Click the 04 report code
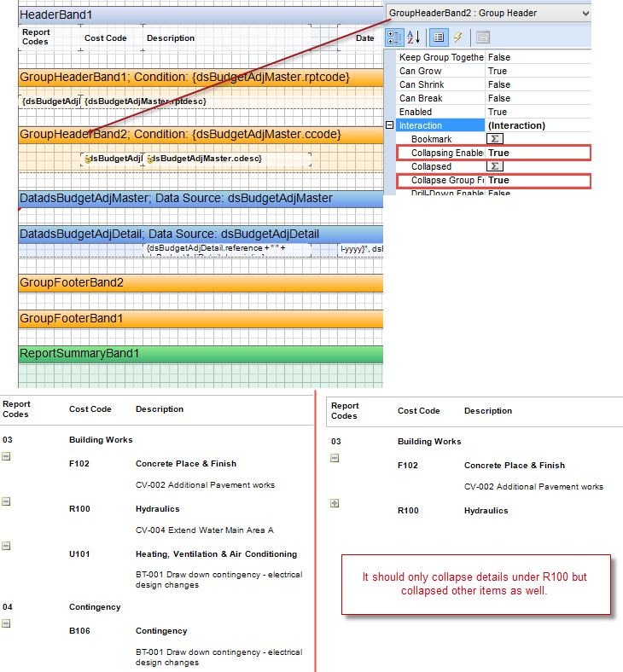The height and width of the screenshot is (672, 623). [x=8, y=607]
